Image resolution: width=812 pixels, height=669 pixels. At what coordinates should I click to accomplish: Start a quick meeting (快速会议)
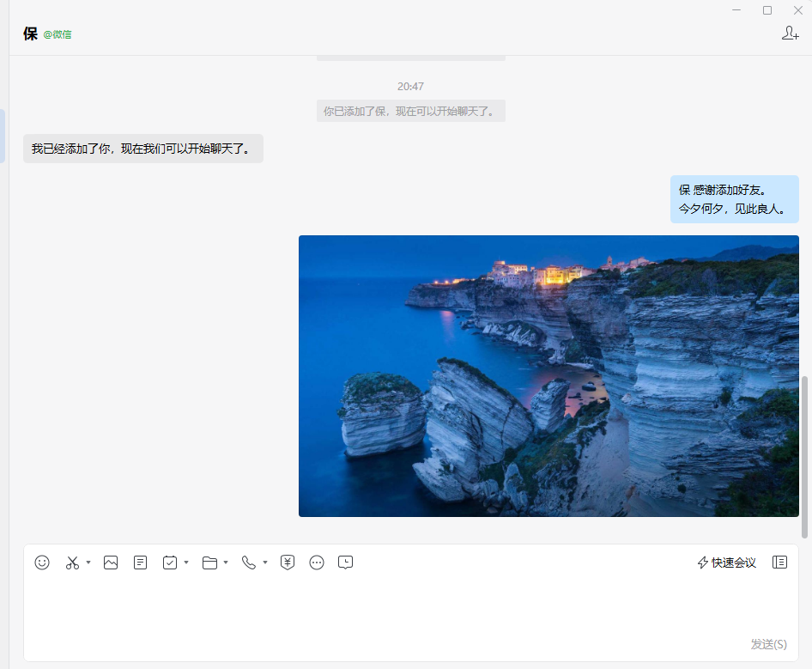726,563
